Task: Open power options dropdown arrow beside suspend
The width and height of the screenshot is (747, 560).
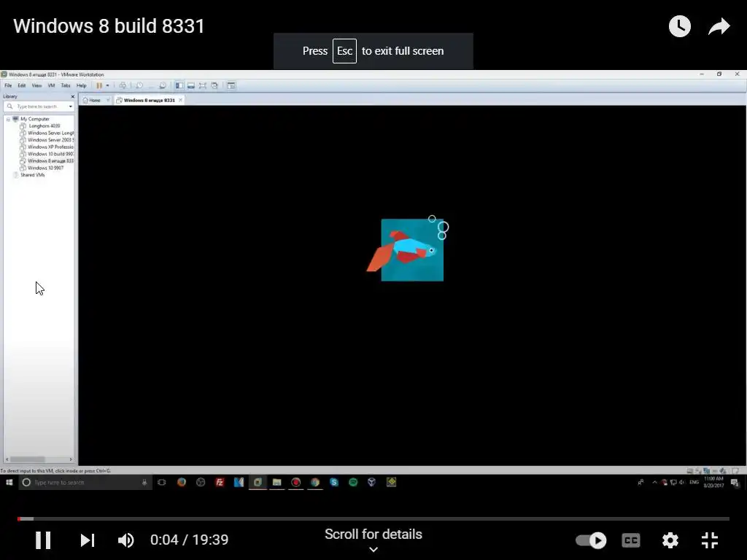Action: (108, 86)
